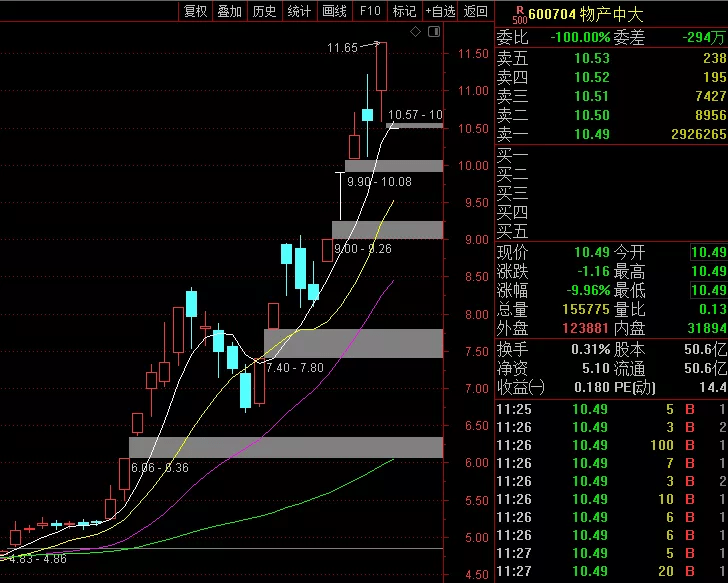Open the 统计 statistics tool

point(299,11)
